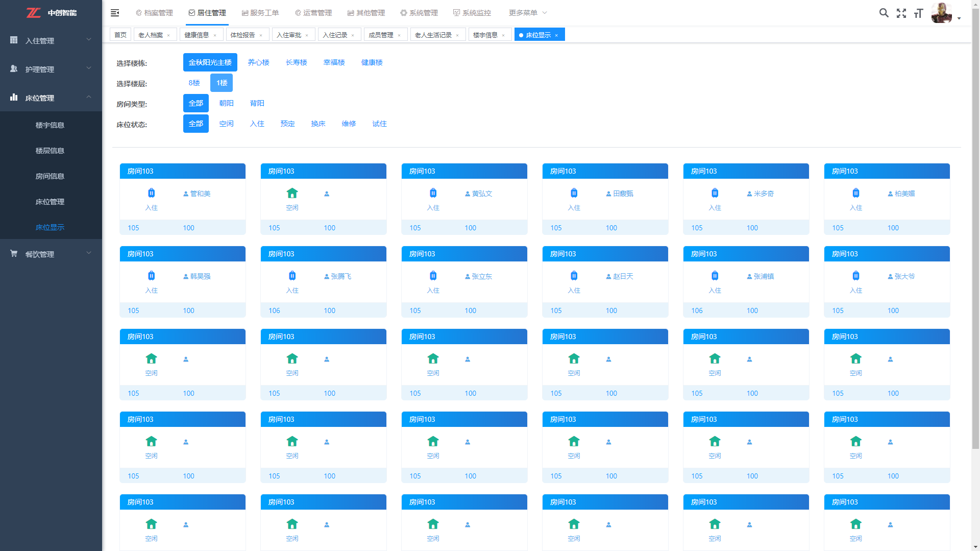Select the 养心楼 building option
This screenshot has width=980, height=551.
[258, 62]
